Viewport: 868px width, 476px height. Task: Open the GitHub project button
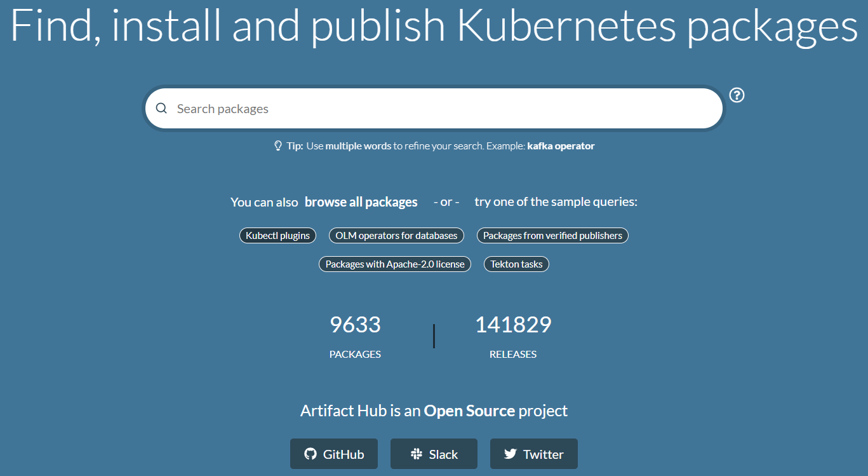pyautogui.click(x=334, y=454)
